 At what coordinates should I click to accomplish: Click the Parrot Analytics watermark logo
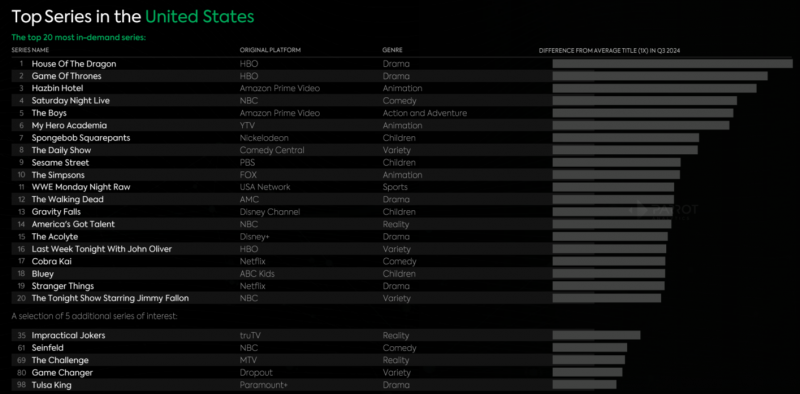663,210
